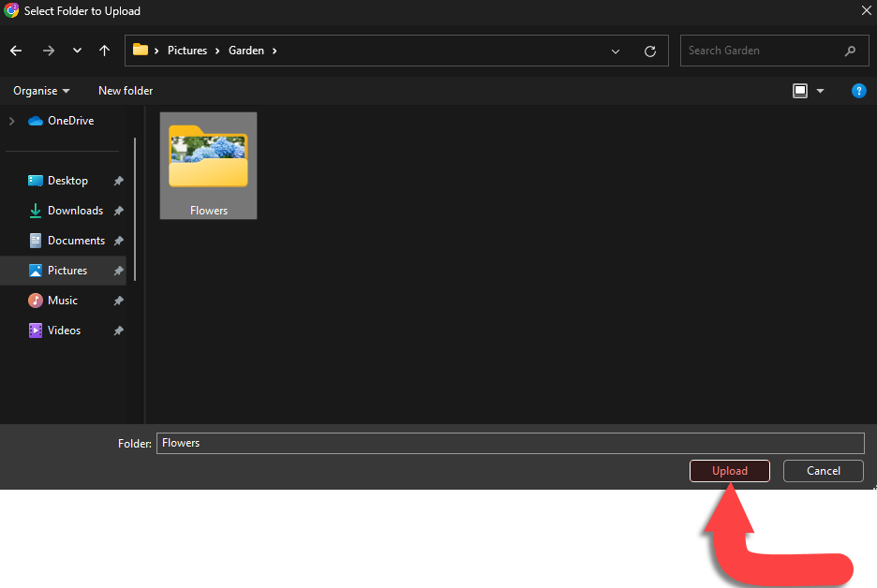Open recent locations dropdown arrow

[77, 51]
